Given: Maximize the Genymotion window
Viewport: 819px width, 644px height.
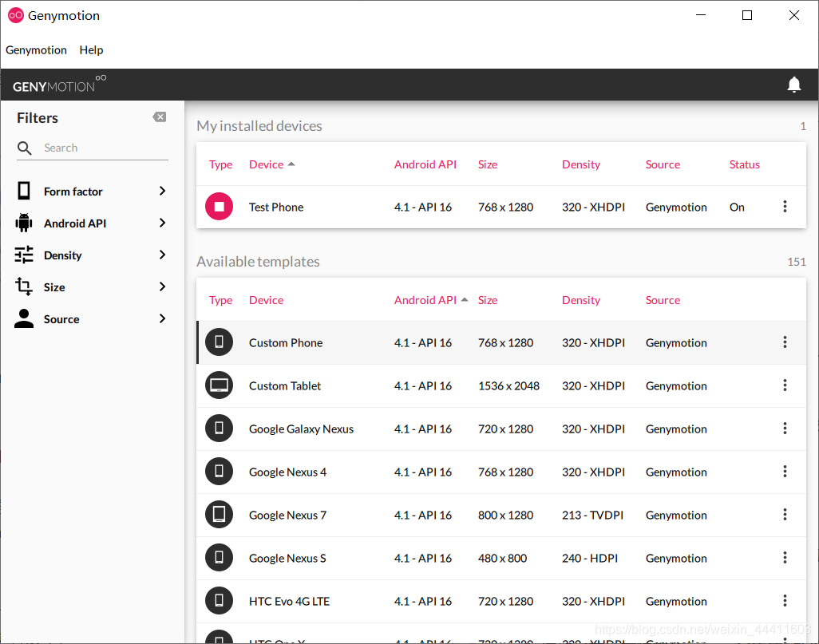Looking at the screenshot, I should pos(747,16).
